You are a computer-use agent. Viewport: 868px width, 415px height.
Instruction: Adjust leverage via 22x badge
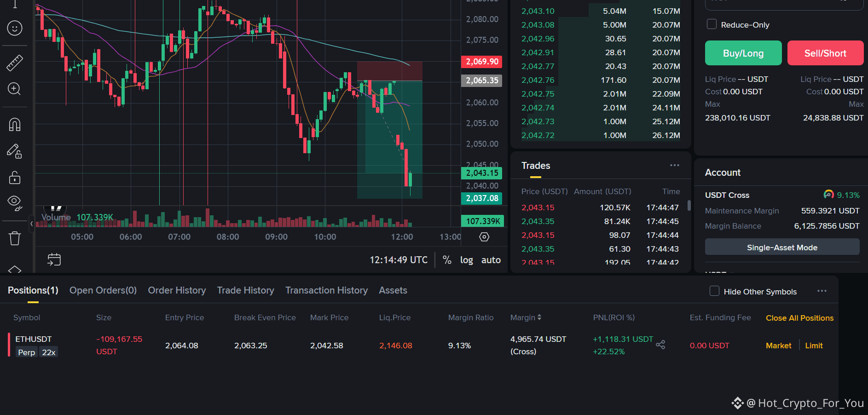(x=49, y=352)
